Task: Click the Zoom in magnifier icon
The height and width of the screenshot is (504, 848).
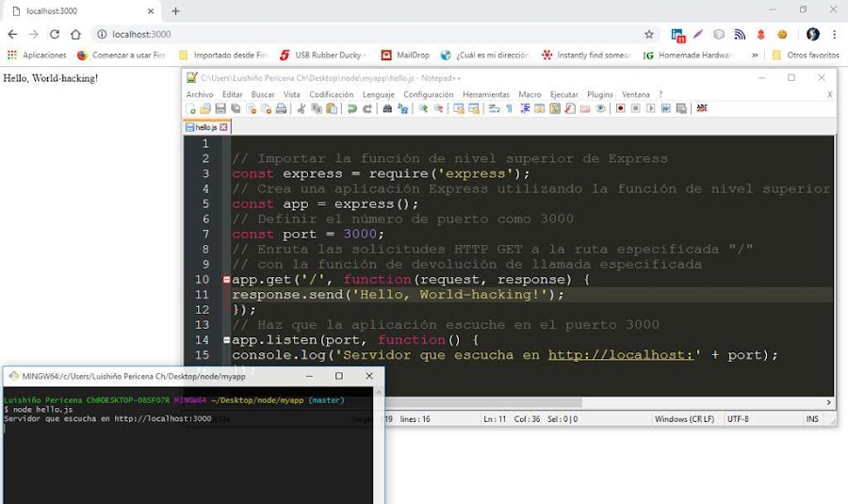Action: 423,108
